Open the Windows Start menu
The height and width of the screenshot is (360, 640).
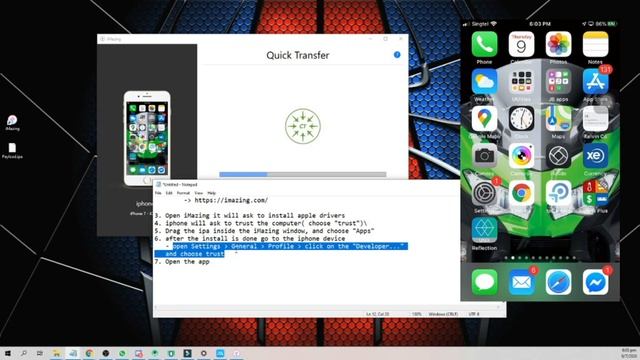(7, 353)
